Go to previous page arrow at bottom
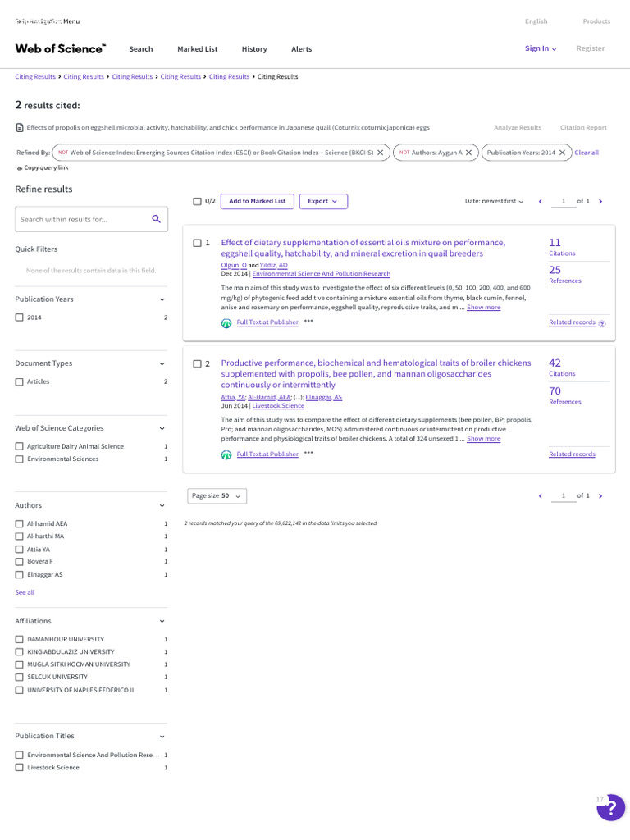Screen dimensions: 630x840 point(540,496)
